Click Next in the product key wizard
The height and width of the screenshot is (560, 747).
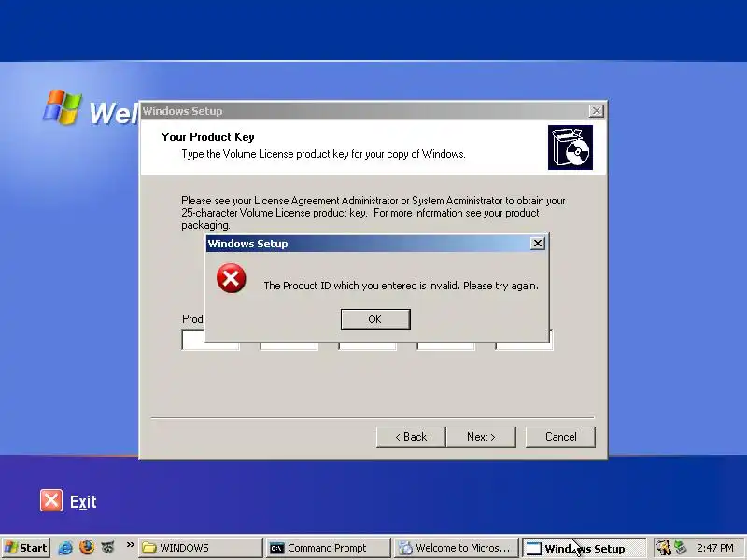point(481,437)
